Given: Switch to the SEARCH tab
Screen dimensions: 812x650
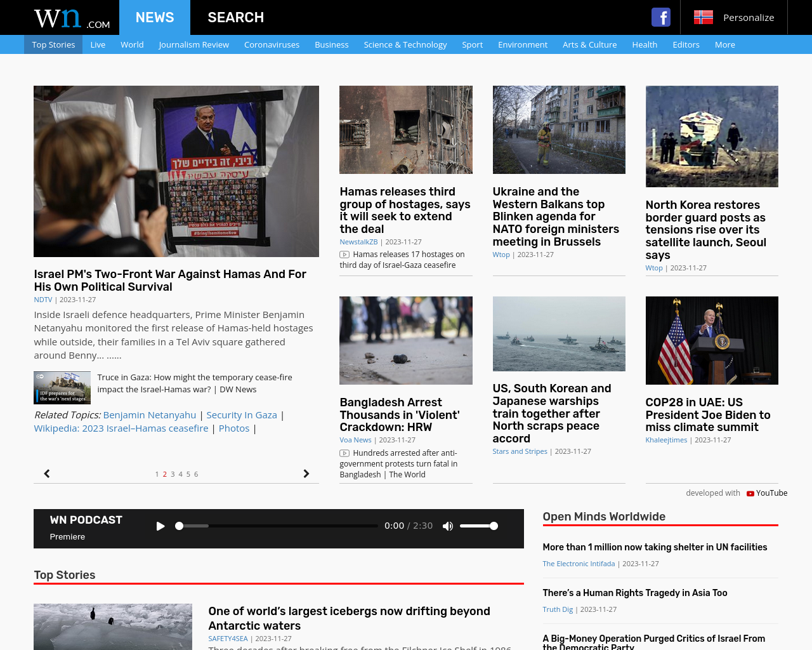Looking at the screenshot, I should [x=236, y=17].
